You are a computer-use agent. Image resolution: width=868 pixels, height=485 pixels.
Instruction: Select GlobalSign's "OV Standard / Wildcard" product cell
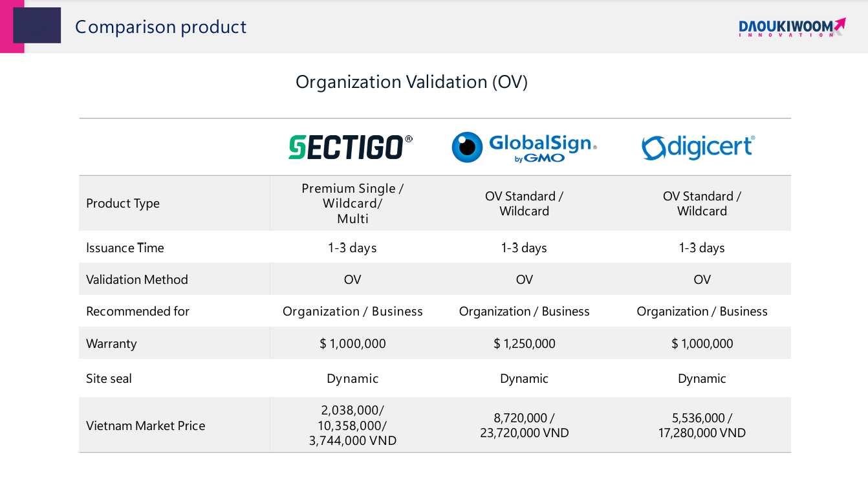[524, 204]
